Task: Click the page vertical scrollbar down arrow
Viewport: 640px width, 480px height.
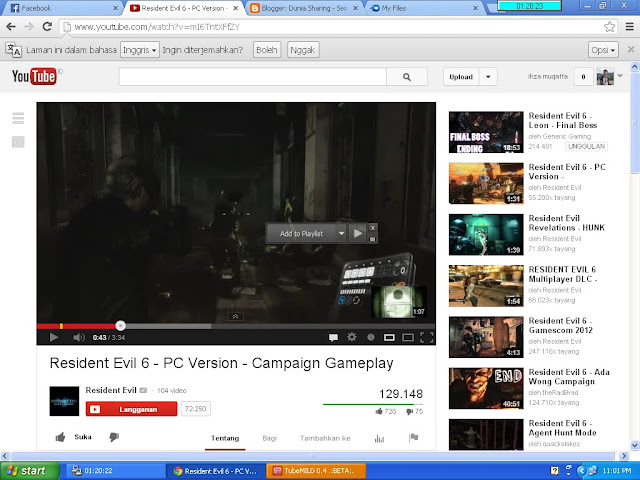Action: coord(635,446)
